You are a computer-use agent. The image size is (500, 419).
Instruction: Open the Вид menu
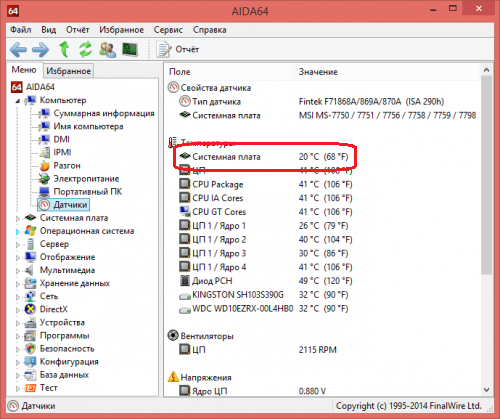click(x=49, y=30)
